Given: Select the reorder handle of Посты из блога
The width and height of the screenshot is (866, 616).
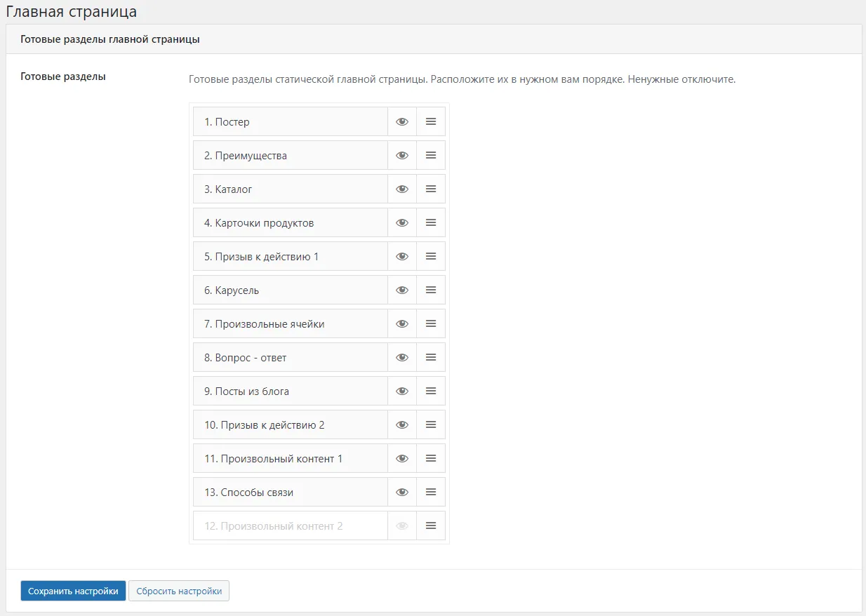Looking at the screenshot, I should [x=431, y=391].
